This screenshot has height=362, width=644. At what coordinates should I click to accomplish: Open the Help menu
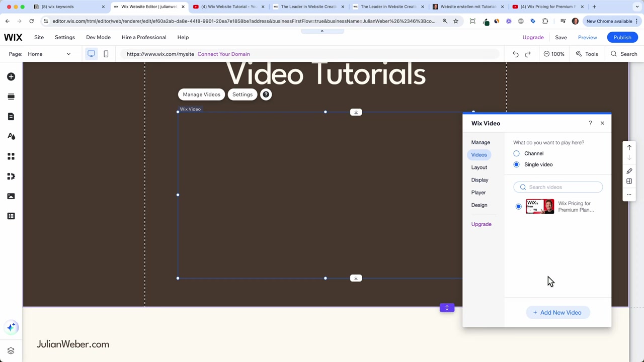(x=183, y=37)
